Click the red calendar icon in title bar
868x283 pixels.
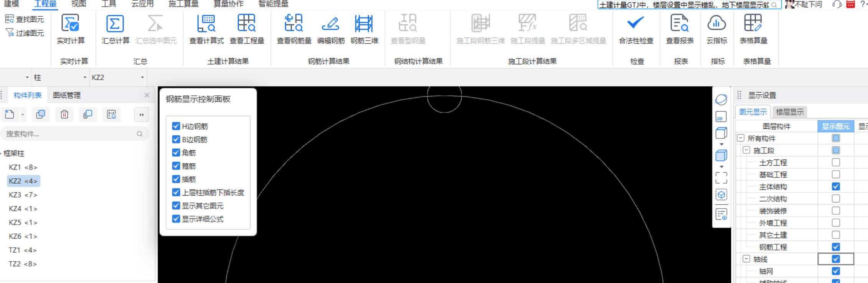[851, 4]
